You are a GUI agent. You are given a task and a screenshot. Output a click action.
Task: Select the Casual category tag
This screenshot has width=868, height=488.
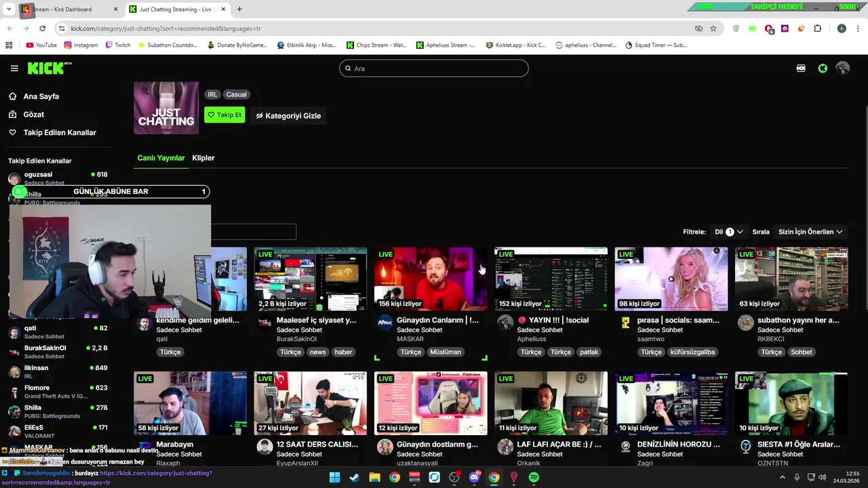236,95
